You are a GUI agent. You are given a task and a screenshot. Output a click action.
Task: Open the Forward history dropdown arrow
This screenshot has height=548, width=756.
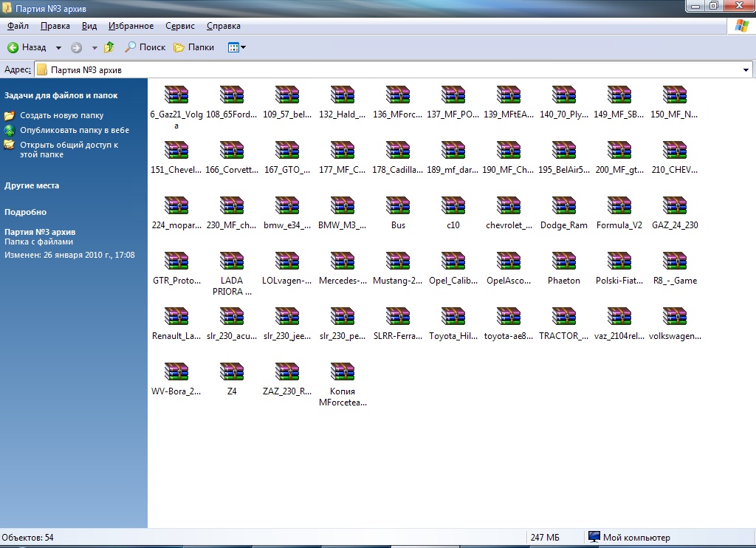[x=94, y=47]
